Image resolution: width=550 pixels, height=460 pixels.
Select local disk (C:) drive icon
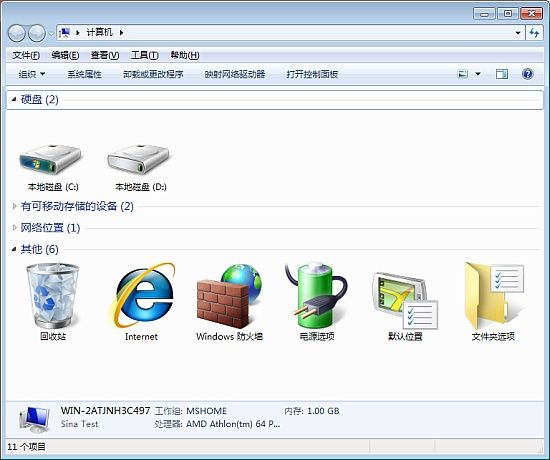coord(51,159)
